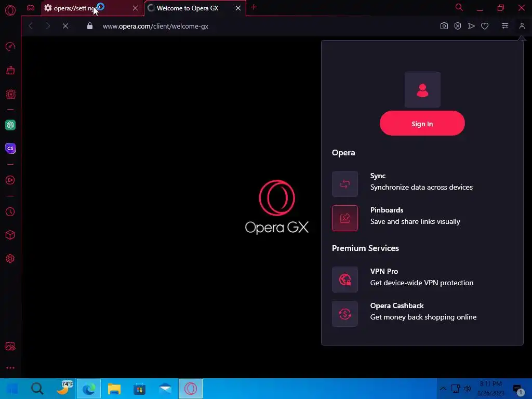This screenshot has height=399, width=532.
Task: Click the Opera Cashback dollar icon
Action: coord(345,314)
